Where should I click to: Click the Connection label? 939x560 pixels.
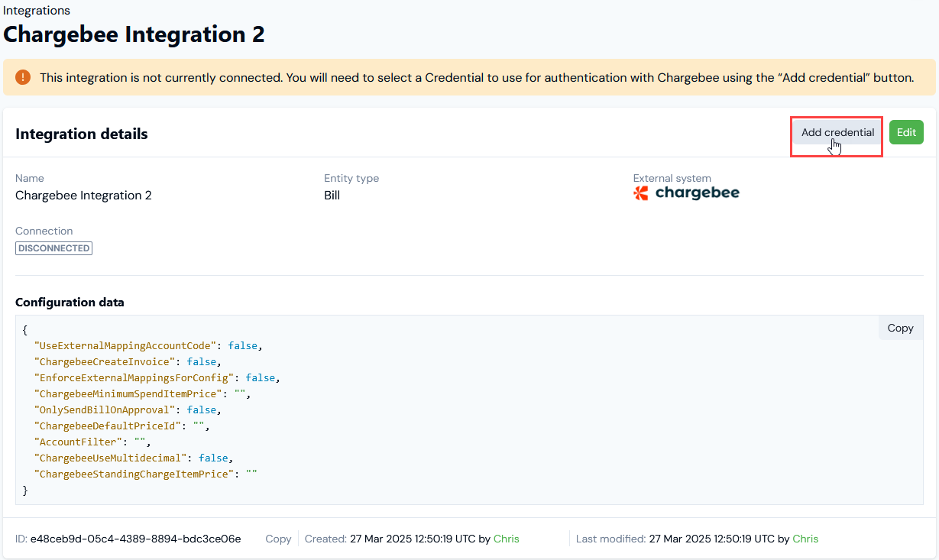point(44,231)
